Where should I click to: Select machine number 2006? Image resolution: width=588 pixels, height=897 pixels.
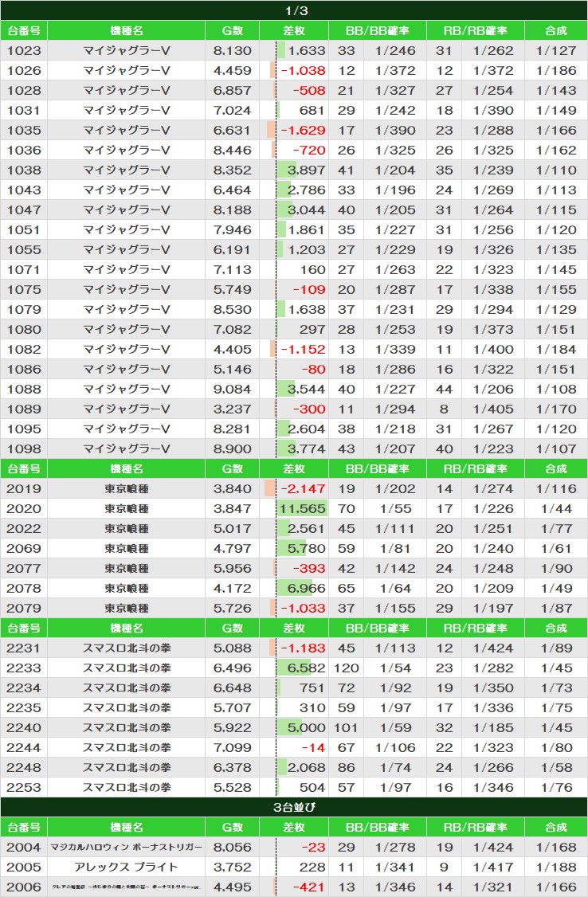pos(24,887)
